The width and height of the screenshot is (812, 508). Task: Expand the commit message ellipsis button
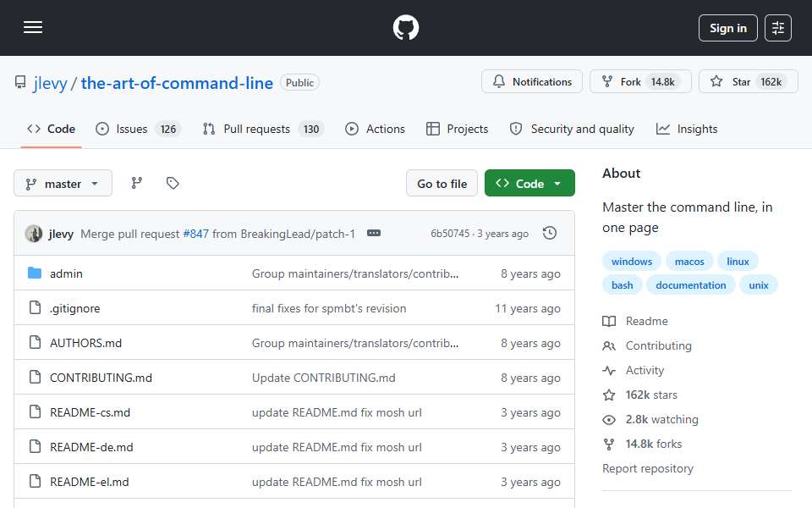pos(373,234)
